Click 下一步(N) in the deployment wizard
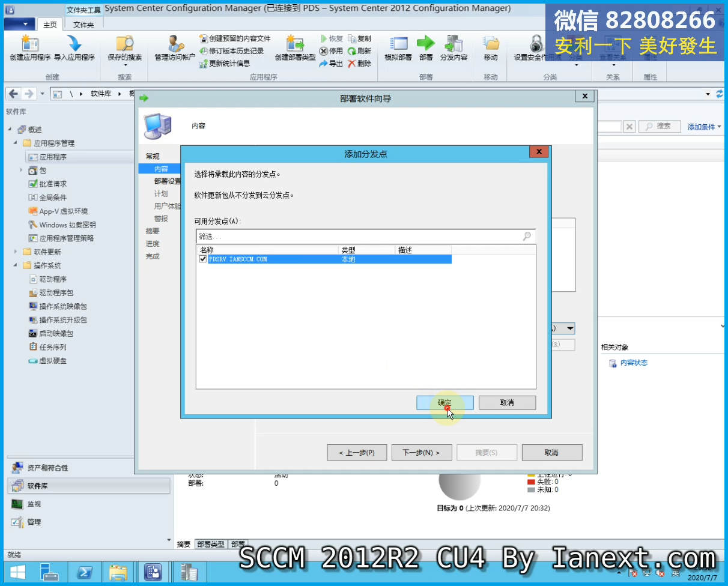The width and height of the screenshot is (728, 586). pyautogui.click(x=420, y=452)
